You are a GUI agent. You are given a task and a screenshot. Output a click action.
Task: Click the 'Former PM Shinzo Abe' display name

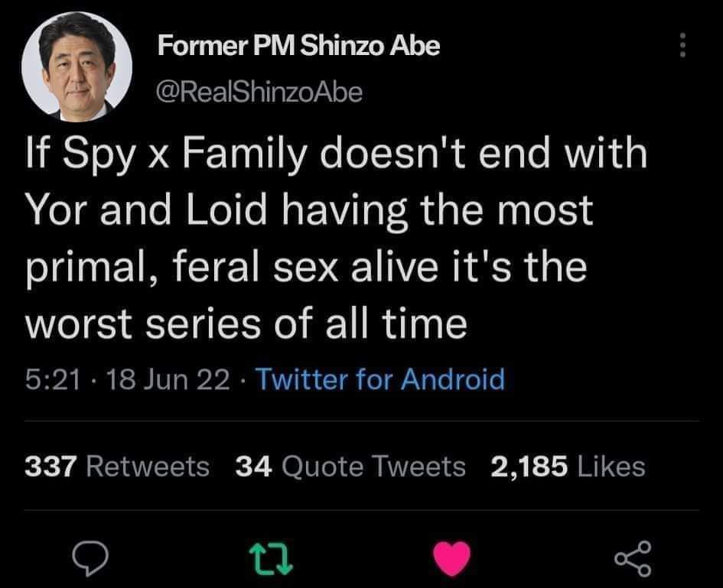pyautogui.click(x=298, y=47)
